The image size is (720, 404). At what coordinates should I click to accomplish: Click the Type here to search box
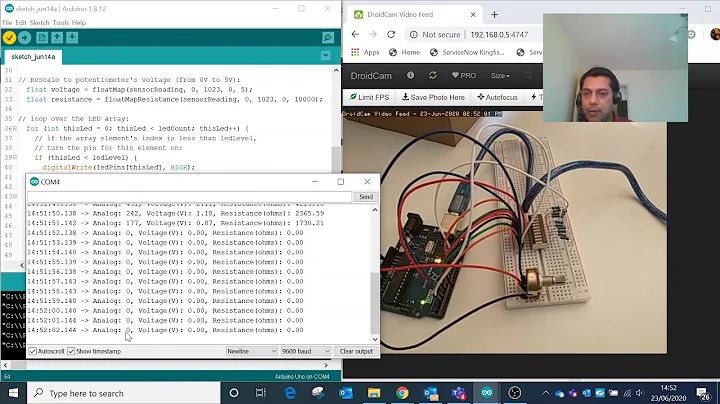(x=124, y=393)
